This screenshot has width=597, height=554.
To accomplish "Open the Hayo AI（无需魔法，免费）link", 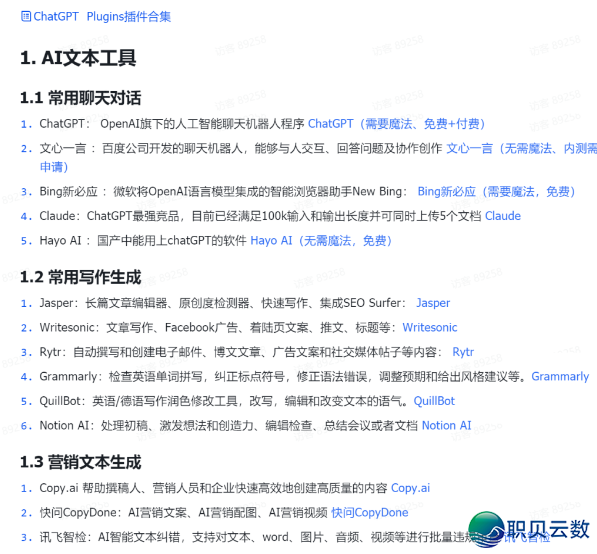I will (321, 241).
